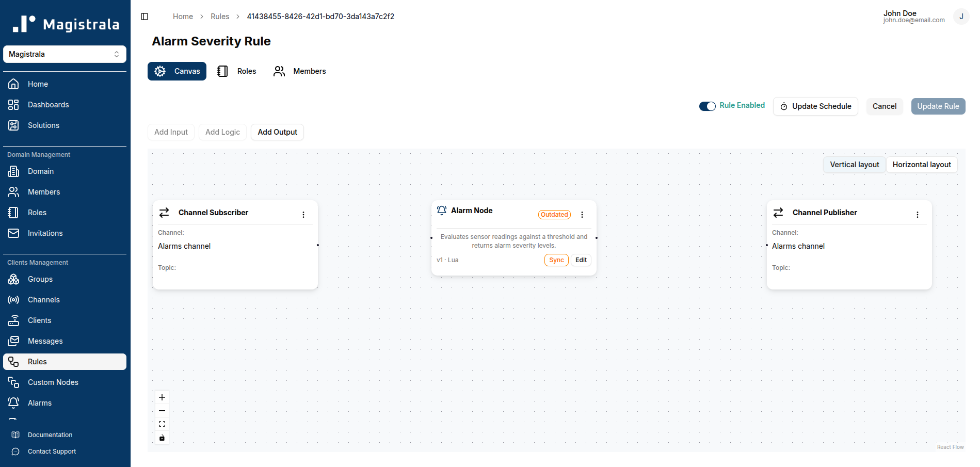The height and width of the screenshot is (467, 980).
Task: Switch to the Canvas tab
Action: point(177,71)
